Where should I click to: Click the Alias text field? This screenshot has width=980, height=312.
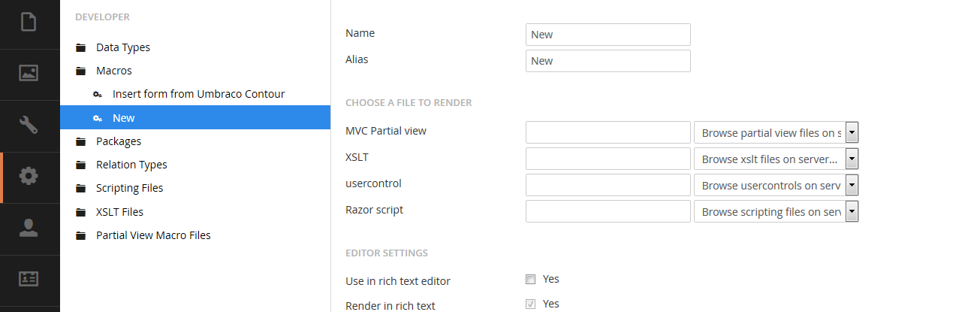click(608, 61)
